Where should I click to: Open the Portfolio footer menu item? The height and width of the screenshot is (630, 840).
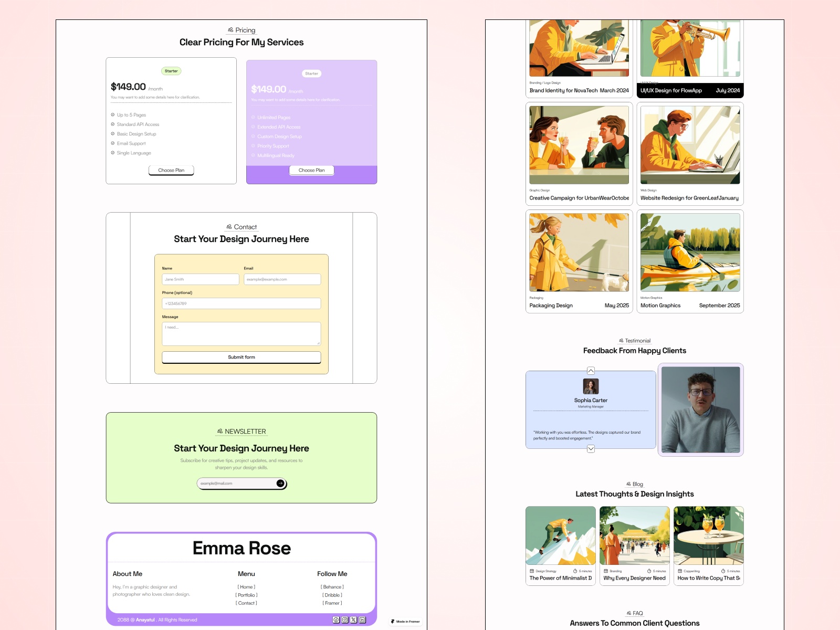[x=246, y=595]
